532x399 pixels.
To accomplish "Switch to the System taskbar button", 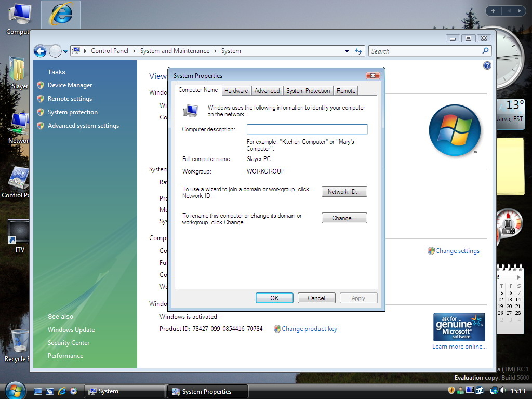I will pos(124,391).
